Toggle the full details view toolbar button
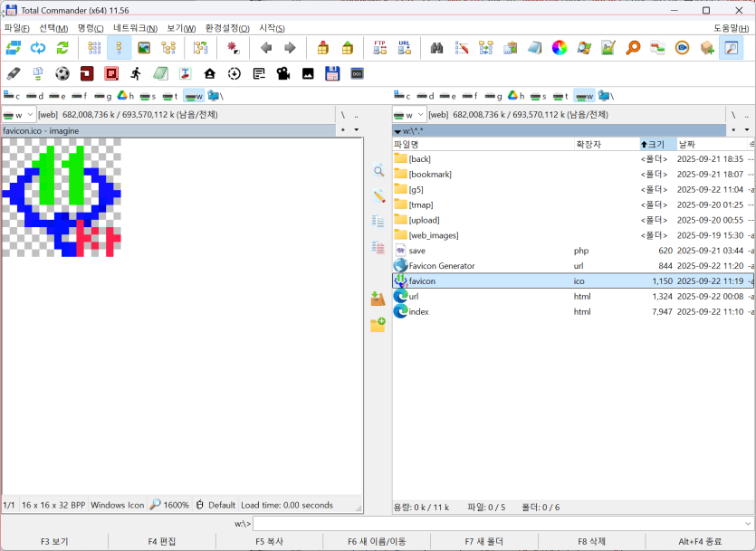The image size is (756, 551). click(120, 48)
